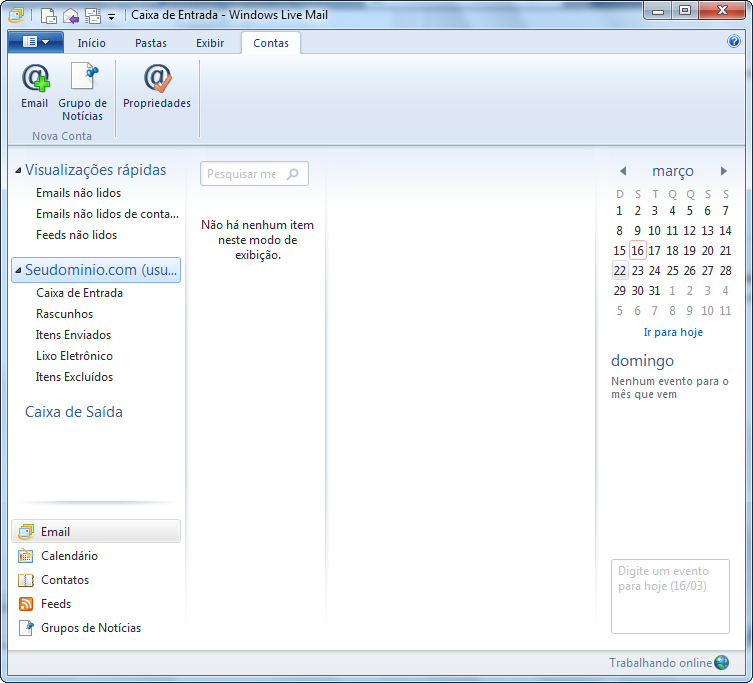The height and width of the screenshot is (683, 753).
Task: Click the Ir para hoje link
Action: [x=672, y=332]
